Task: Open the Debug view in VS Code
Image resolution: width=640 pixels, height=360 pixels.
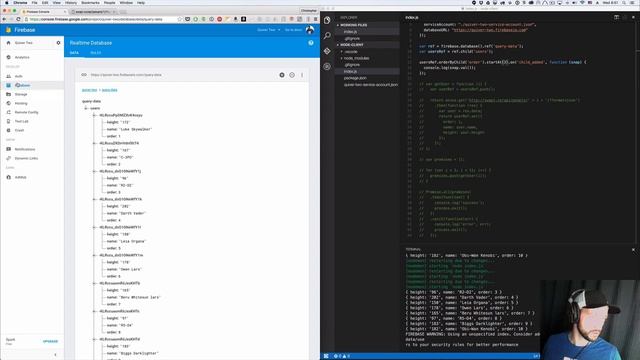Action: (x=327, y=66)
